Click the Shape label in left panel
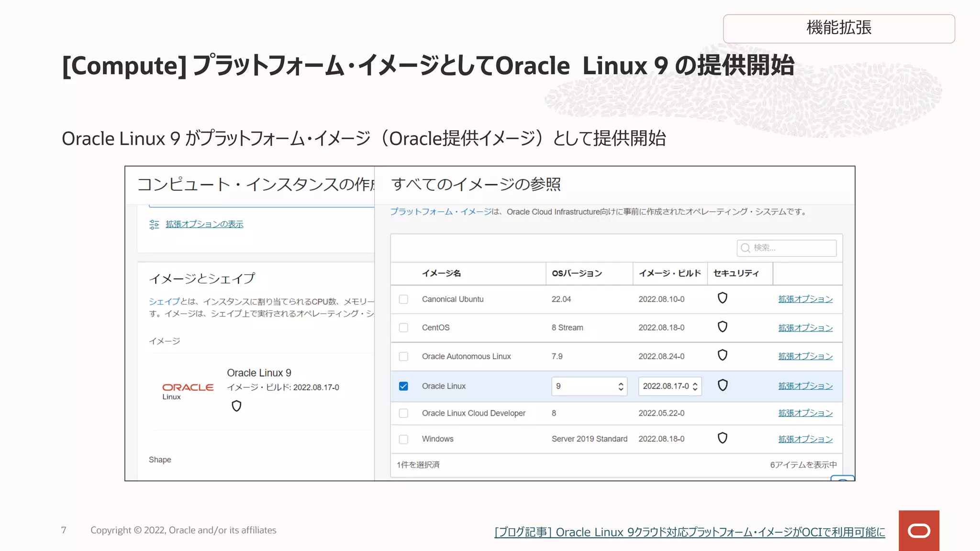The height and width of the screenshot is (551, 980). click(x=160, y=460)
